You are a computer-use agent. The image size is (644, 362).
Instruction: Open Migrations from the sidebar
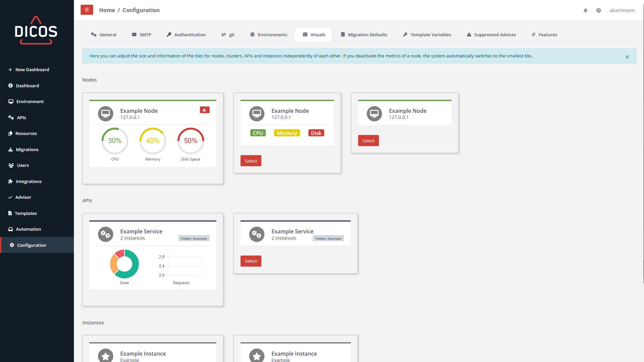coord(27,149)
